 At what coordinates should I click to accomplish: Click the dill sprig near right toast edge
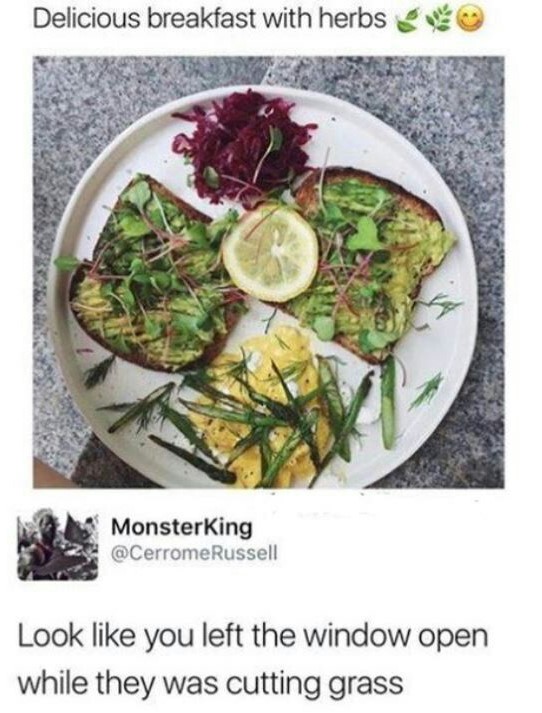point(439,304)
